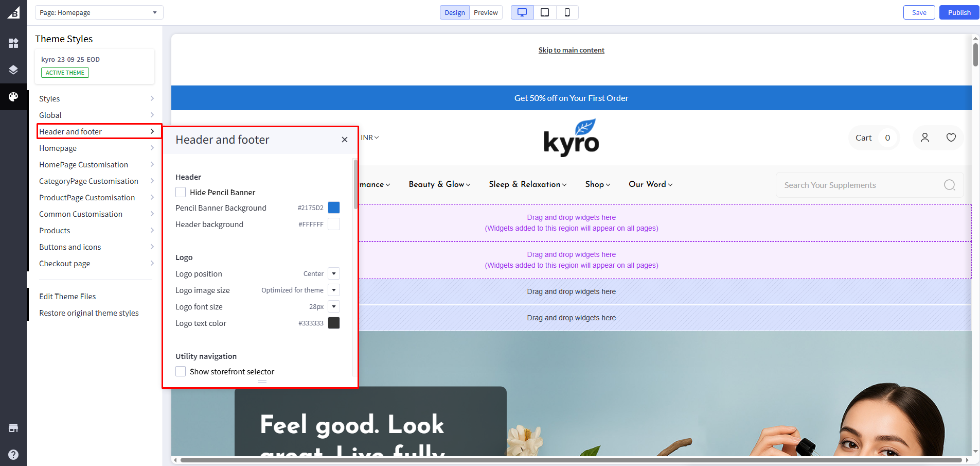Open the widgets icon in left sidebar
Image resolution: width=980 pixels, height=466 pixels.
[13, 43]
